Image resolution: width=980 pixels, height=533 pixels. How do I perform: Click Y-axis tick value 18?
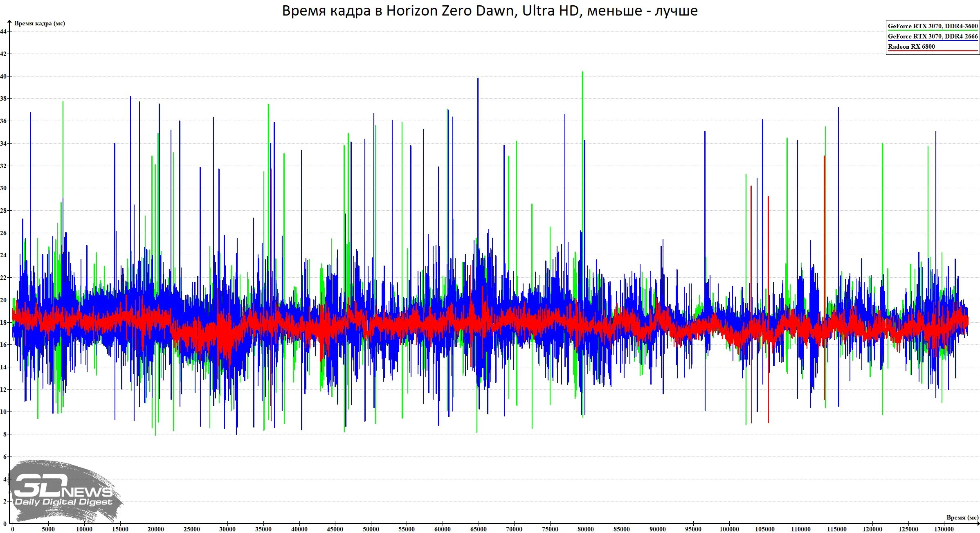click(3, 322)
